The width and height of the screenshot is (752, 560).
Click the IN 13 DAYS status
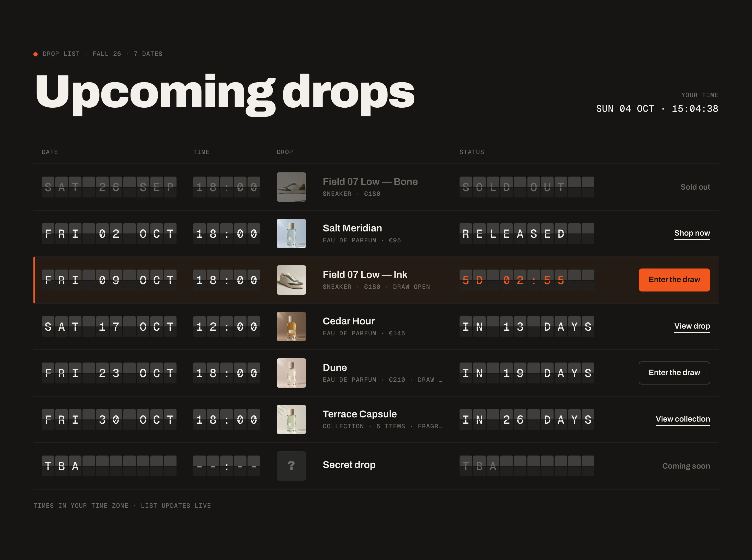tap(527, 326)
